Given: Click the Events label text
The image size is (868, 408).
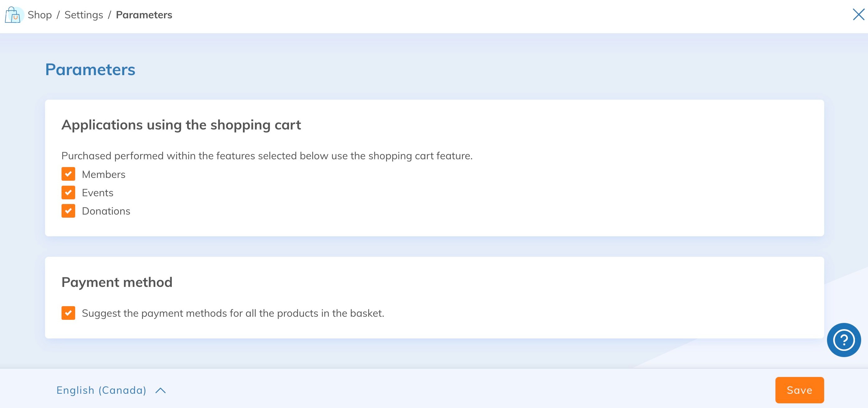Looking at the screenshot, I should click(x=98, y=193).
